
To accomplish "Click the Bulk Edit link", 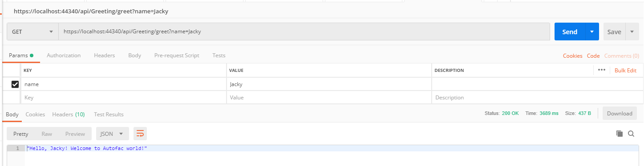I will [x=625, y=71].
